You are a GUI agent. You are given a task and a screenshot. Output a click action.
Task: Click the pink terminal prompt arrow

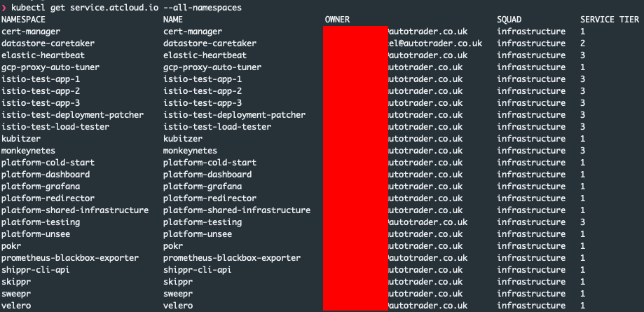pos(4,8)
